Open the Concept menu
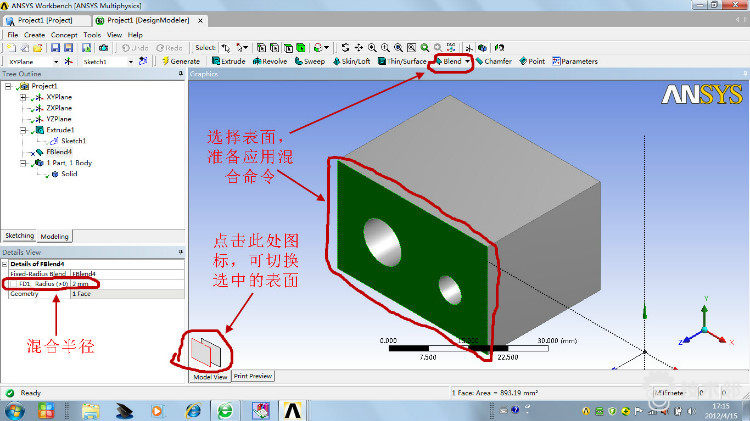Viewport: 750px width, 421px height. [64, 35]
